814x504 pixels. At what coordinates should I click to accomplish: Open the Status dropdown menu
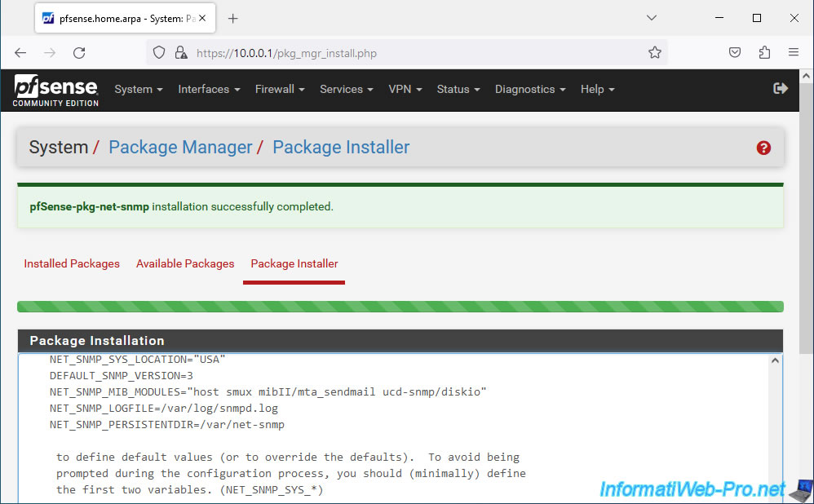(x=458, y=89)
